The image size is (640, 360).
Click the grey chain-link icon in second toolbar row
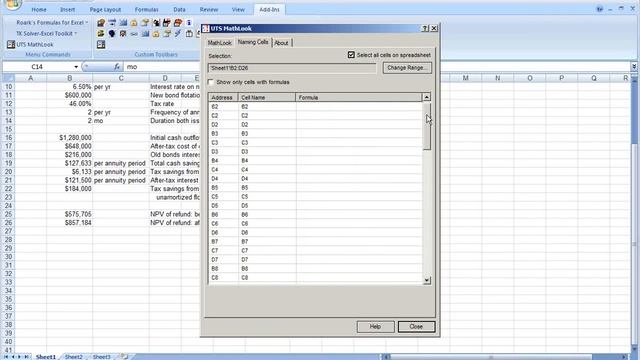[x=134, y=34]
